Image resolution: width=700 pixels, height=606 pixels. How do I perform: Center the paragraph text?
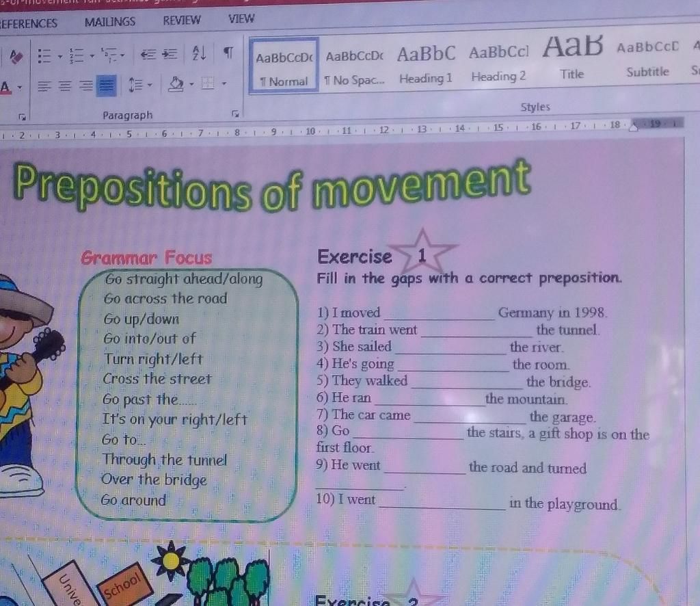tap(65, 85)
